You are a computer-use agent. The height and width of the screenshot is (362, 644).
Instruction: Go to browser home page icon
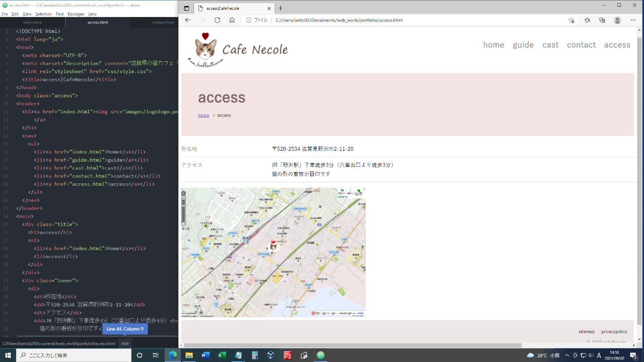coord(232,20)
